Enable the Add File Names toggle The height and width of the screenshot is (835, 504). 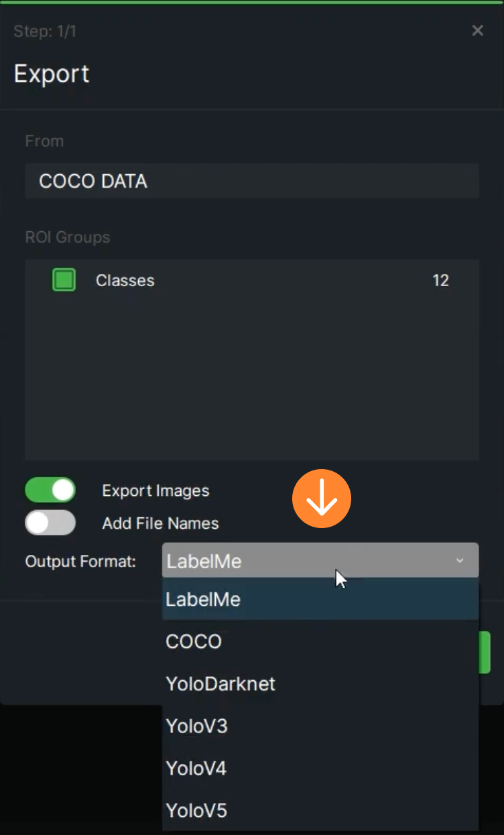(x=50, y=523)
